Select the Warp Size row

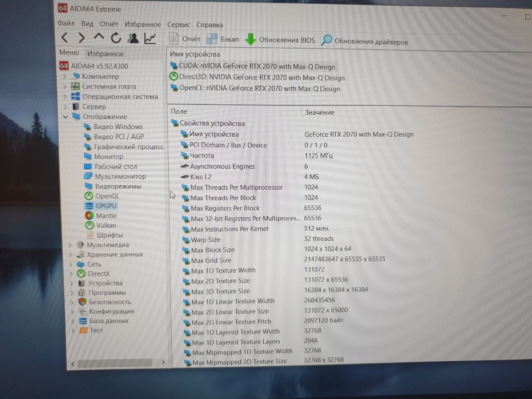point(258,239)
